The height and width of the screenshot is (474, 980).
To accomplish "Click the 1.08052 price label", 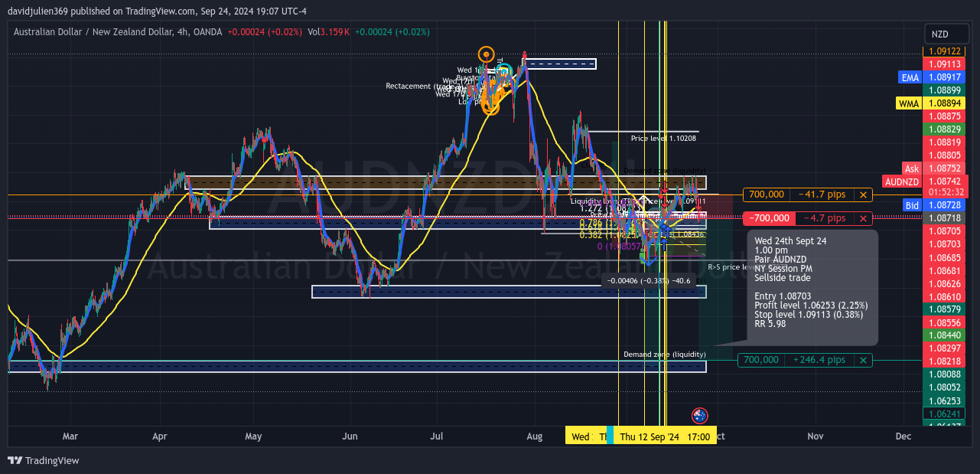I will tap(946, 387).
